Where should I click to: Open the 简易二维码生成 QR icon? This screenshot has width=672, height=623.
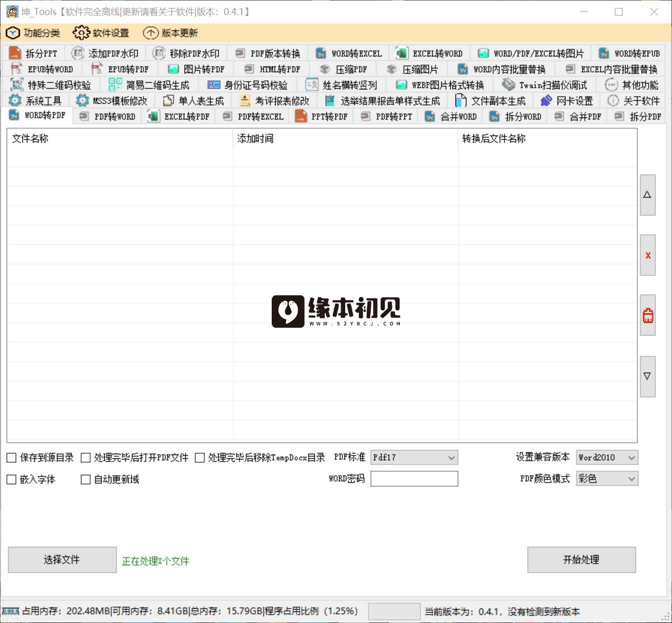[x=115, y=85]
